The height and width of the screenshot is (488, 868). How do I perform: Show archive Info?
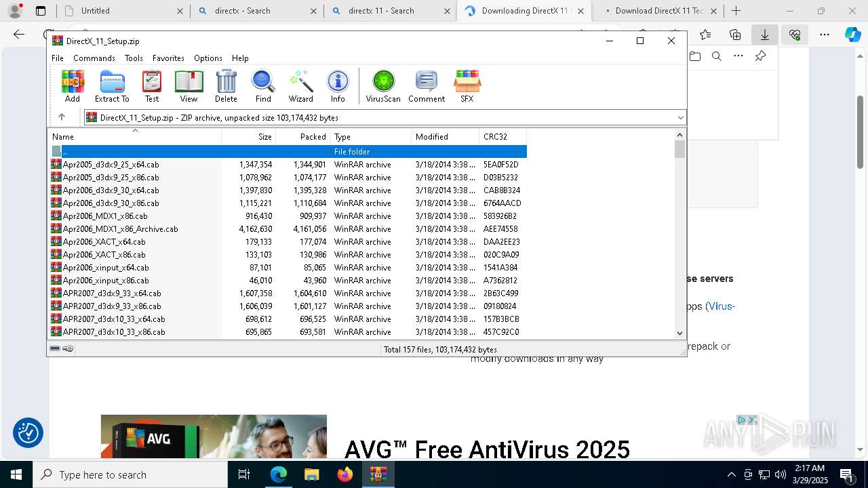tap(338, 86)
